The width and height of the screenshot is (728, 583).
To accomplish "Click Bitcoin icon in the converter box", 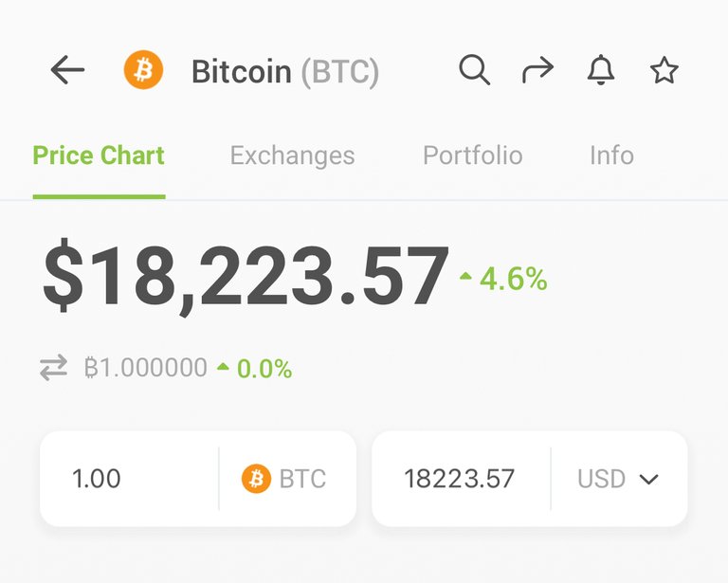I will click(256, 478).
